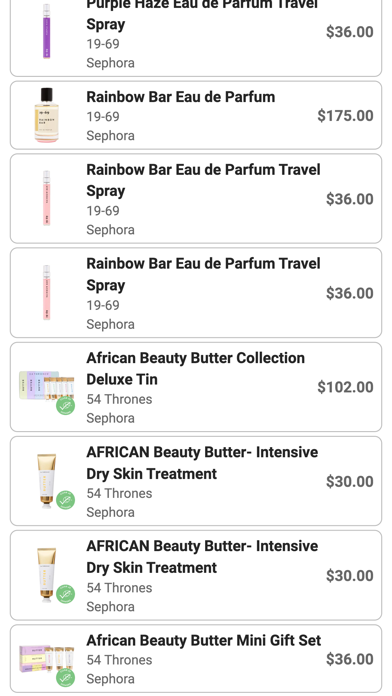Image resolution: width=392 pixels, height=696 pixels.
Task: Click the $36.00 price on the Purple Haze item
Action: click(x=349, y=32)
